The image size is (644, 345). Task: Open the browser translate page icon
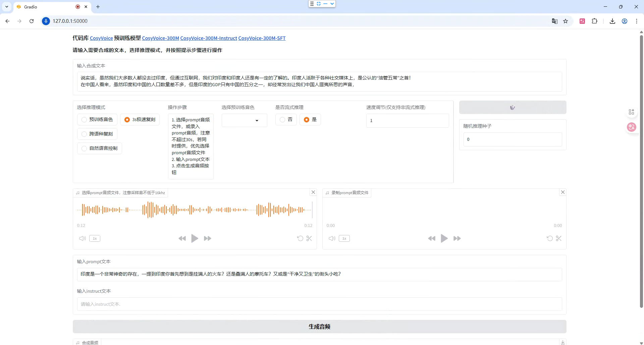click(x=555, y=21)
